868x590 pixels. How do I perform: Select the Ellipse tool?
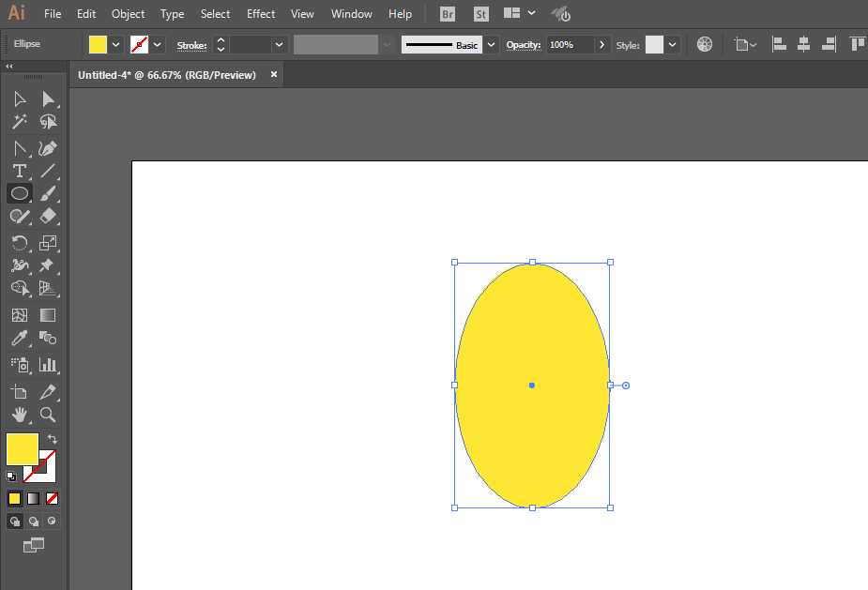[19, 193]
